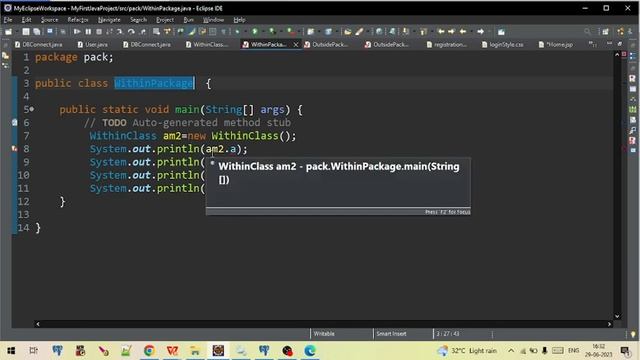The image size is (640, 360).
Task: Switch to the WithinClass editor tab
Action: click(207, 44)
